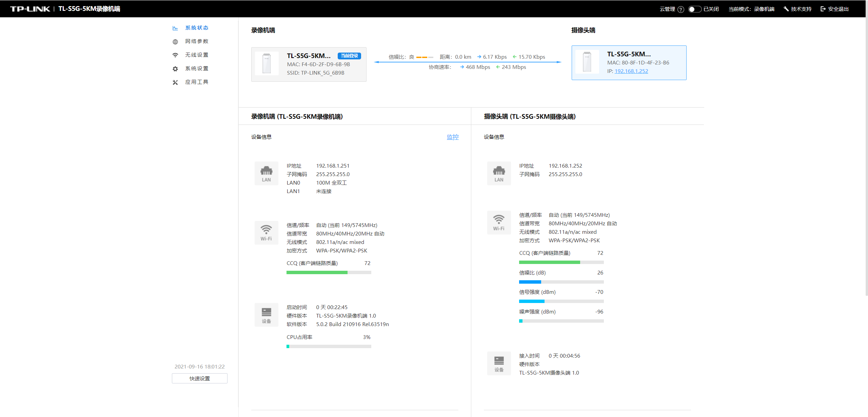Viewport: 868px width, 417px height.
Task: Click the Network Parameters globe icon
Action: [x=175, y=41]
